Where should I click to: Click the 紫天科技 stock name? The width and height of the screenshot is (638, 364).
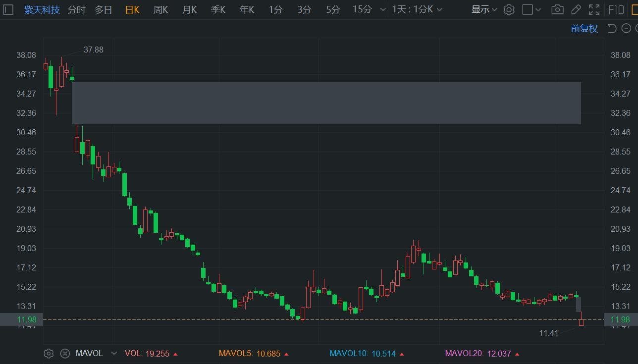click(x=42, y=9)
